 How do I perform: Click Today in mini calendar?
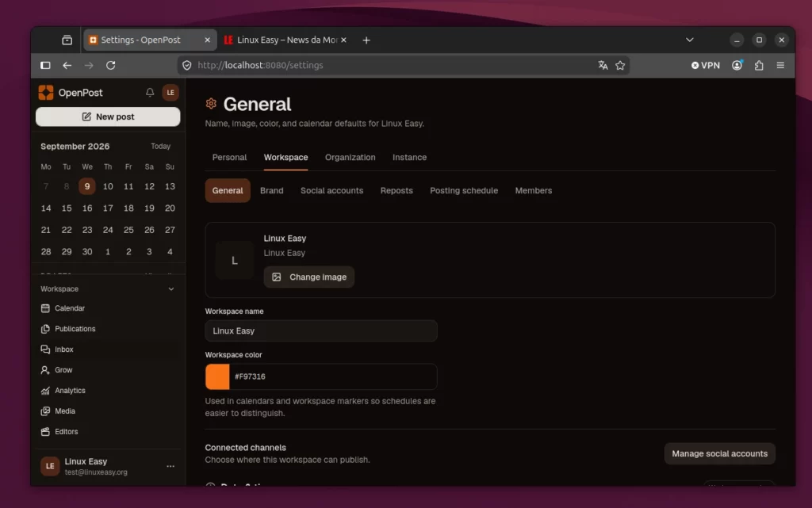click(160, 147)
